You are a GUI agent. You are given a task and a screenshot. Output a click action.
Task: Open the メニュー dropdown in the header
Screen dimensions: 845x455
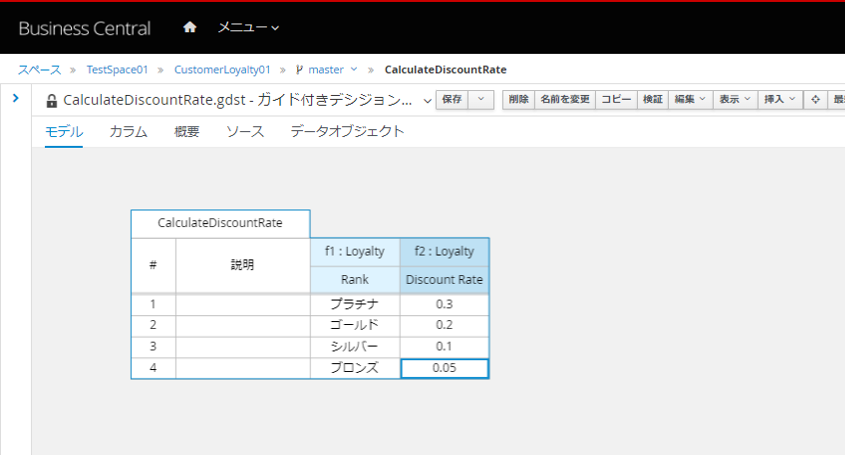pos(248,27)
